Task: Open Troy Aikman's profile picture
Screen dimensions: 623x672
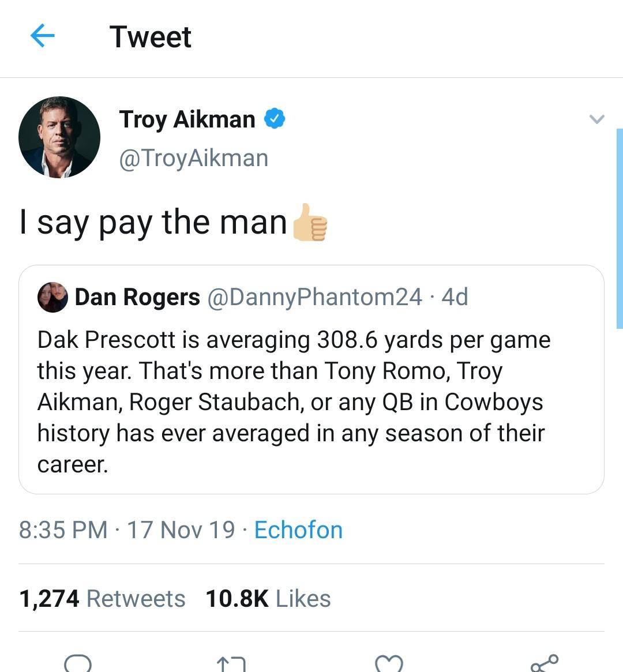Action: point(59,137)
